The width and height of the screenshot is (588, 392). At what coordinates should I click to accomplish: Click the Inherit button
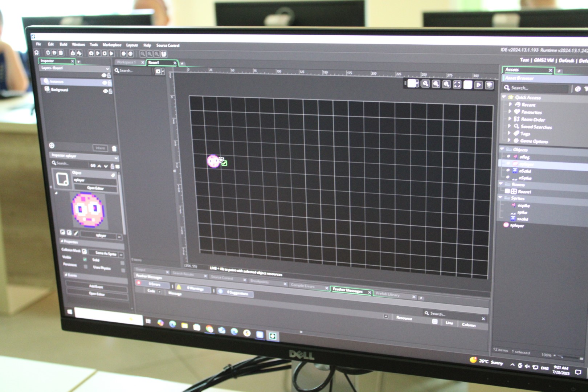[100, 148]
